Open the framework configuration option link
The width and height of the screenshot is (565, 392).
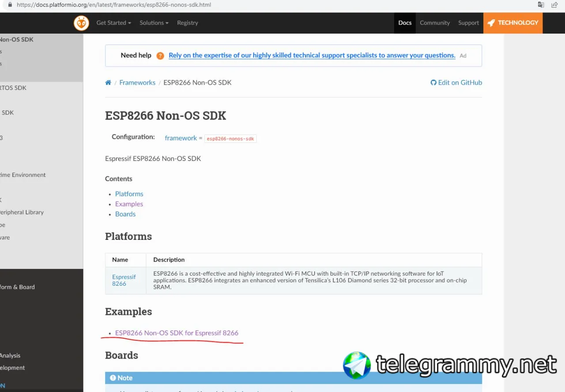181,138
